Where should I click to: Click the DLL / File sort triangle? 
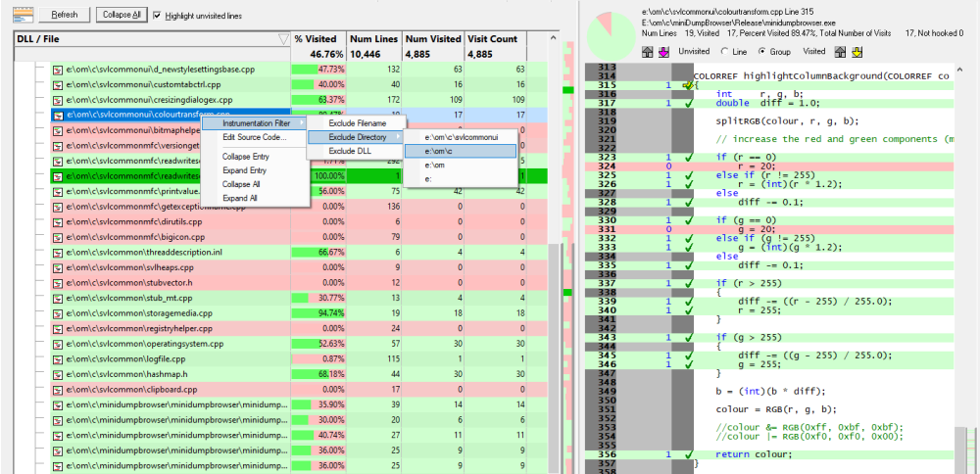click(283, 39)
